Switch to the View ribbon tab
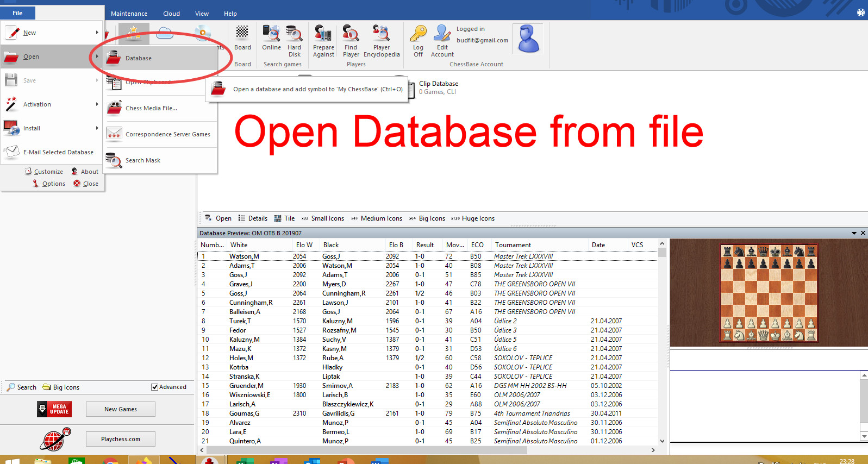Image resolution: width=868 pixels, height=464 pixels. (x=202, y=14)
